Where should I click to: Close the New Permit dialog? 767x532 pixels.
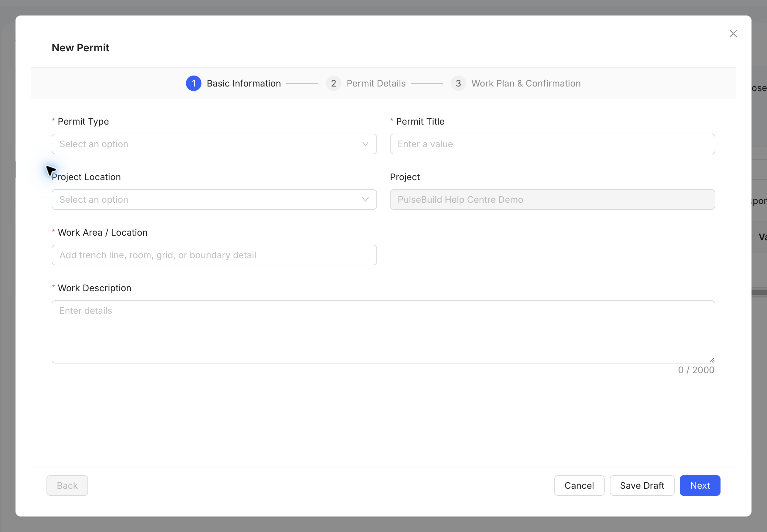[x=733, y=34]
